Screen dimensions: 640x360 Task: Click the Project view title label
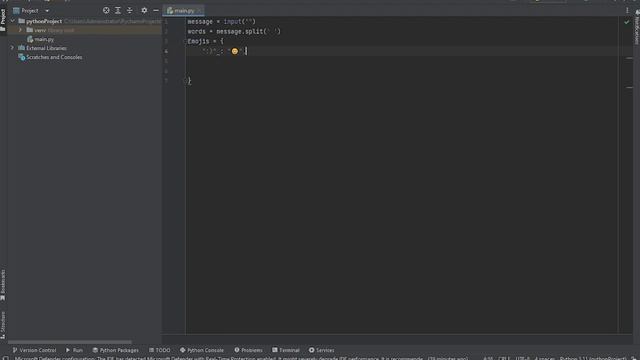pos(30,11)
